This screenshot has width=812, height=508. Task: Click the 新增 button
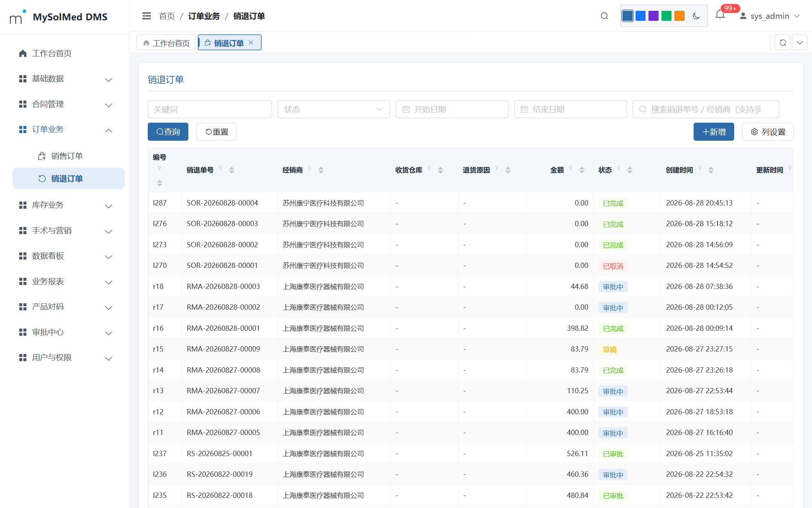714,132
